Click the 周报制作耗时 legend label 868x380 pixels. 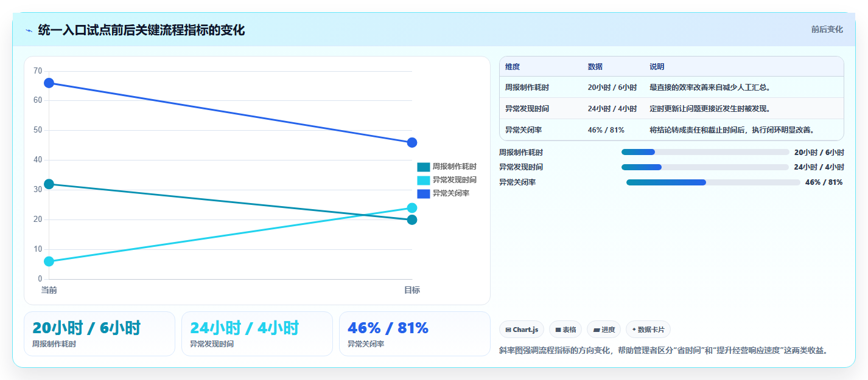(x=455, y=167)
